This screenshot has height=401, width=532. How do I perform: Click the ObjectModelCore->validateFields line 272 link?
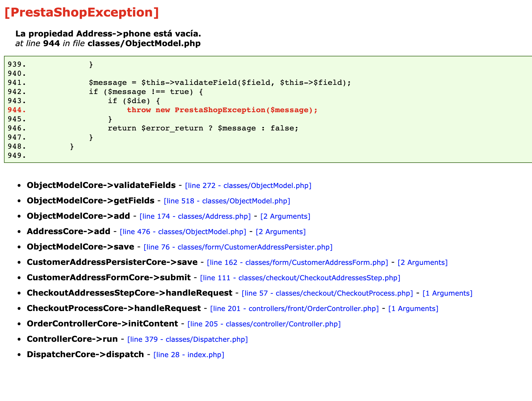pos(248,186)
